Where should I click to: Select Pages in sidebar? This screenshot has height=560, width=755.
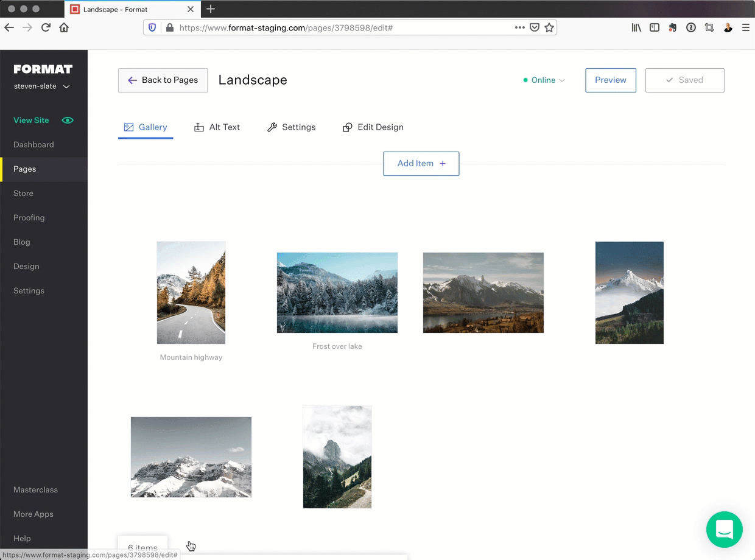tap(44, 169)
